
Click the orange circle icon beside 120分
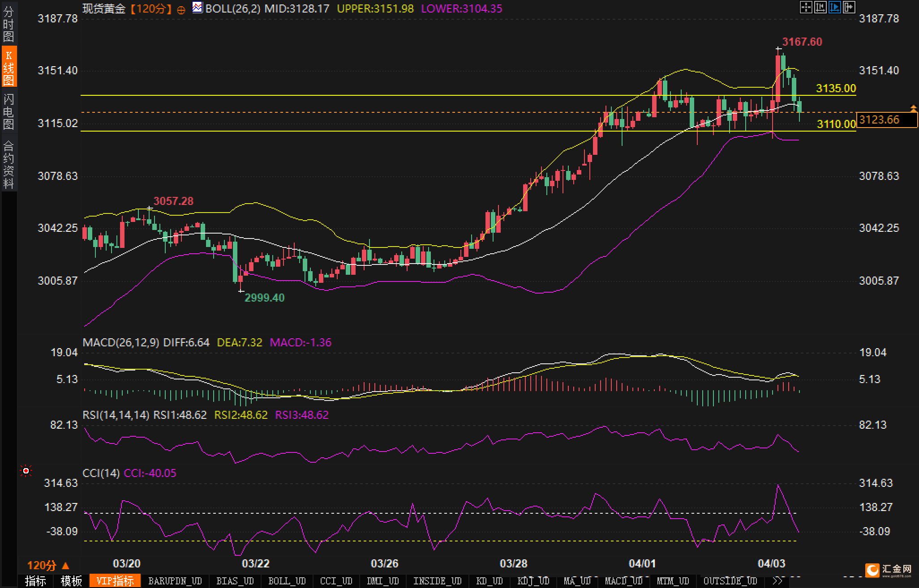[x=181, y=10]
